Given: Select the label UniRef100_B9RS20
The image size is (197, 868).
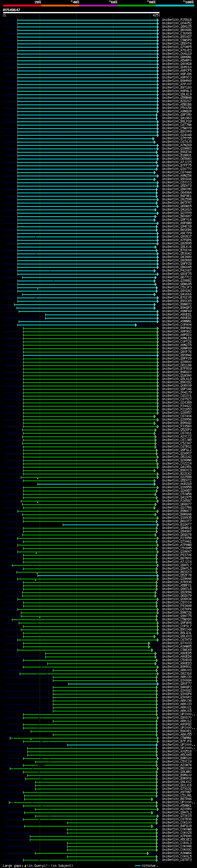Looking at the screenshot, I should click(x=177, y=758).
